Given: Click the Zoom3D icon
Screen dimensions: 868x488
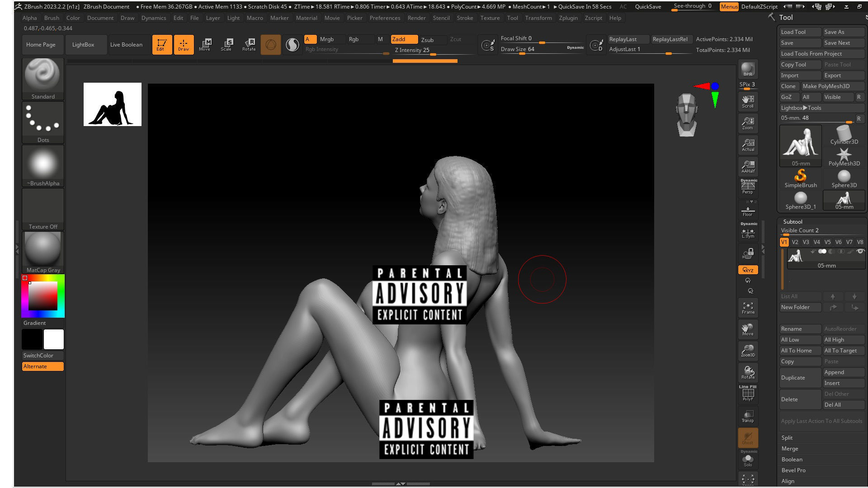Looking at the screenshot, I should 748,351.
